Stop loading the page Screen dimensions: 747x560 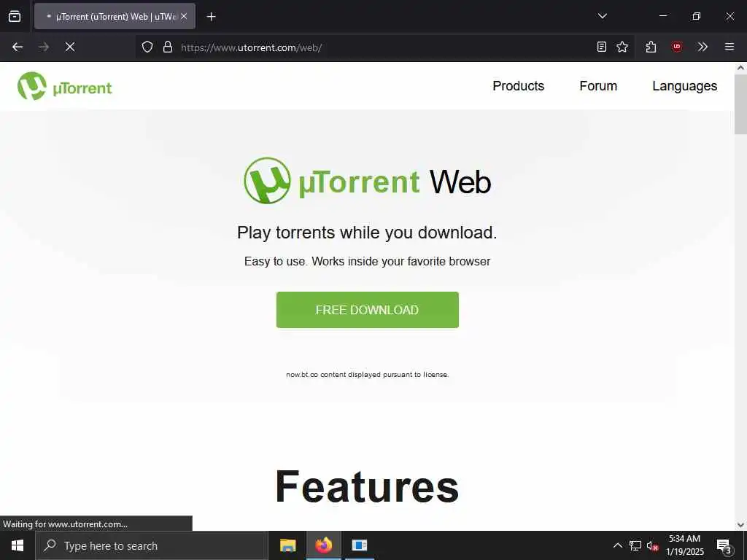coord(70,47)
